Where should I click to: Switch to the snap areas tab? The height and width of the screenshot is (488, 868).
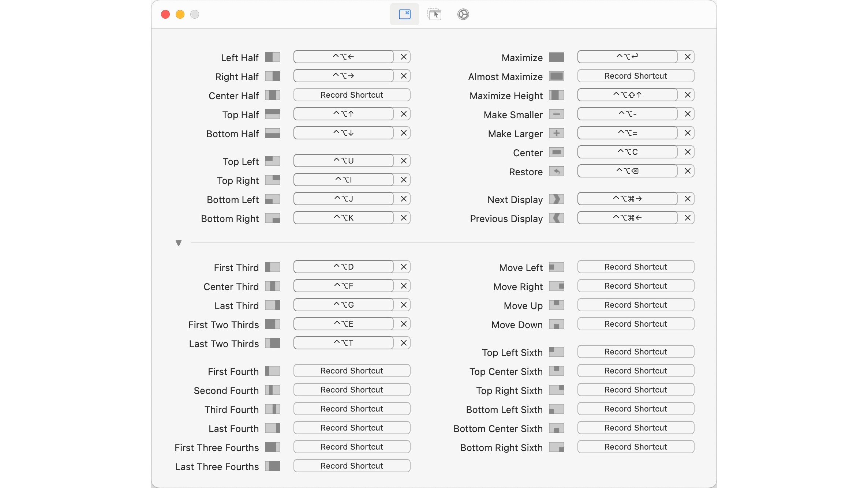[434, 14]
